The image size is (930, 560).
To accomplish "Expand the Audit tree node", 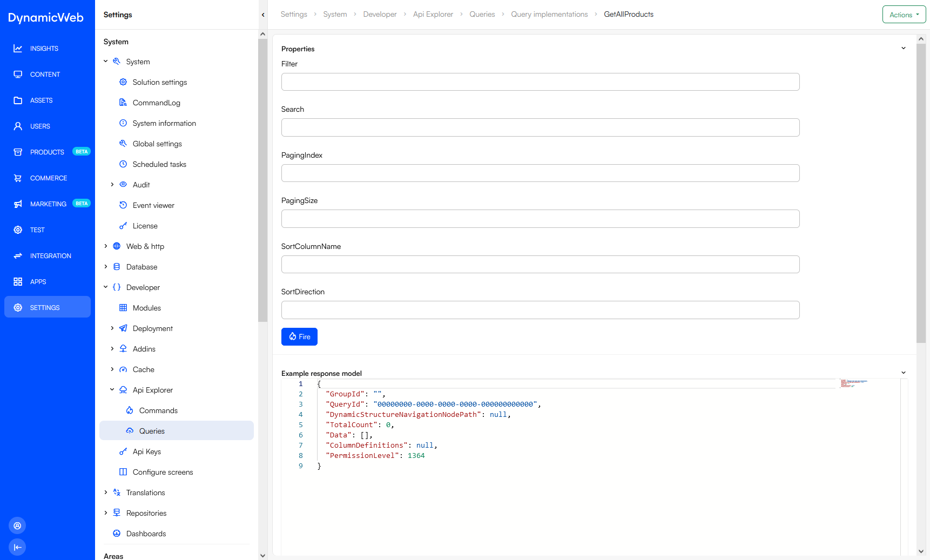I will pos(112,185).
